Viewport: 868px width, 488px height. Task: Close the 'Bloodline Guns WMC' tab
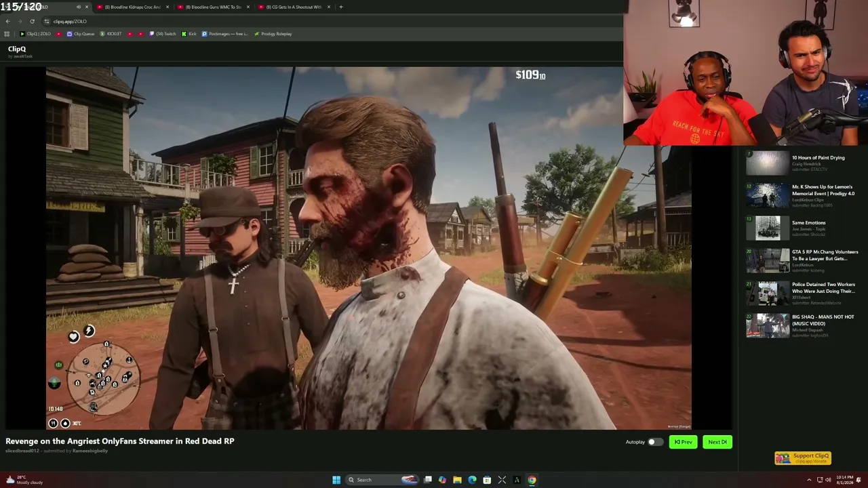pyautogui.click(x=248, y=7)
